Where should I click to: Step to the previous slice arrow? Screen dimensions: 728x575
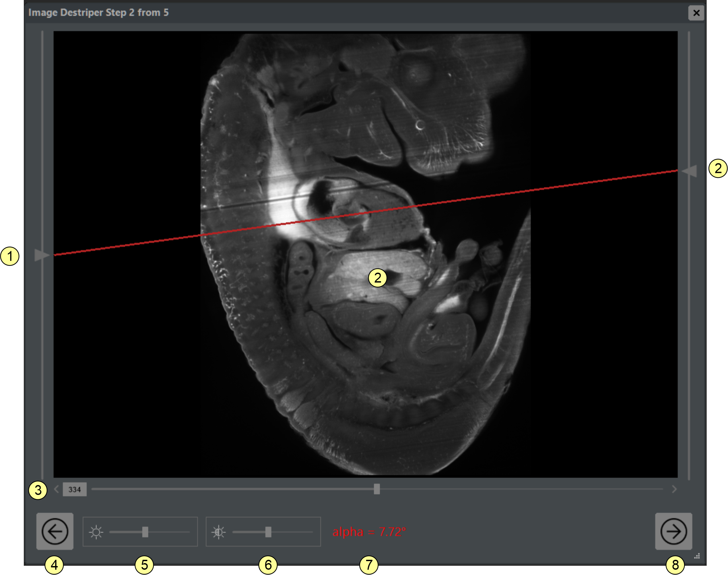click(x=57, y=489)
